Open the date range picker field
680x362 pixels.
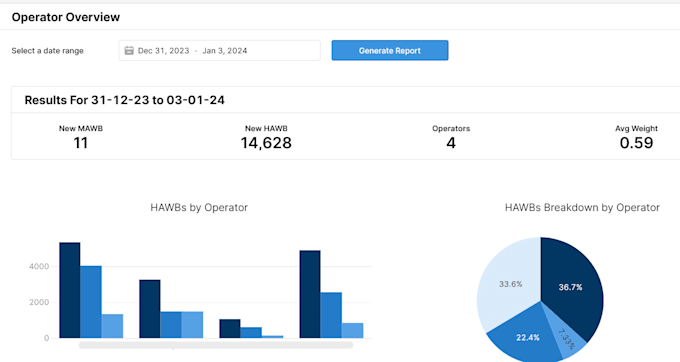[x=219, y=50]
